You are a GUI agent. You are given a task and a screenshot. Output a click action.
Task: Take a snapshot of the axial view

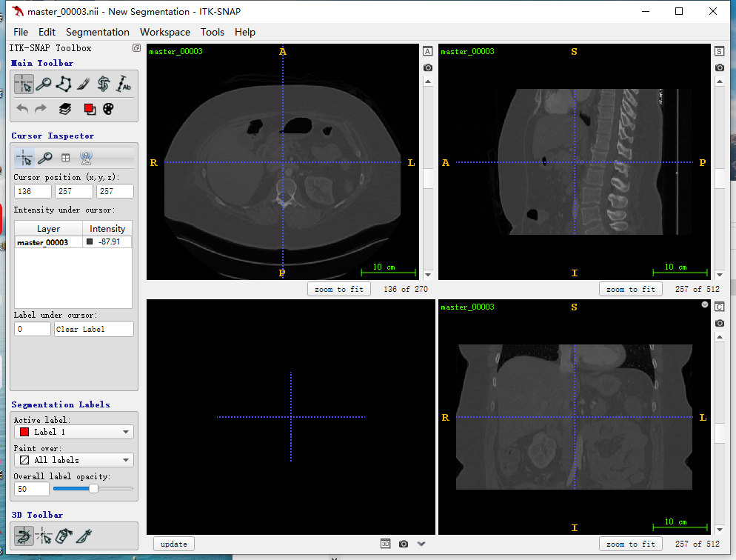pyautogui.click(x=428, y=67)
